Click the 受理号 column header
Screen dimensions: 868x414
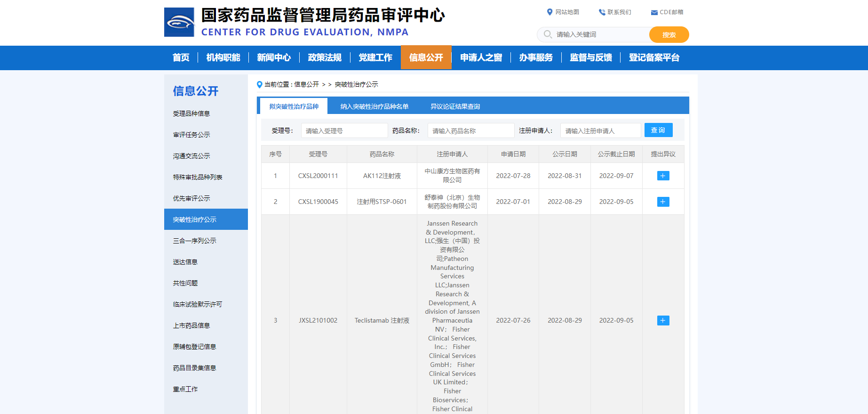(x=318, y=154)
